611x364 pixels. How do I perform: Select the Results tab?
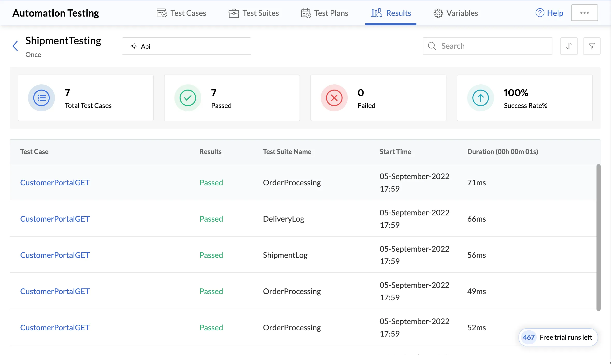(391, 13)
